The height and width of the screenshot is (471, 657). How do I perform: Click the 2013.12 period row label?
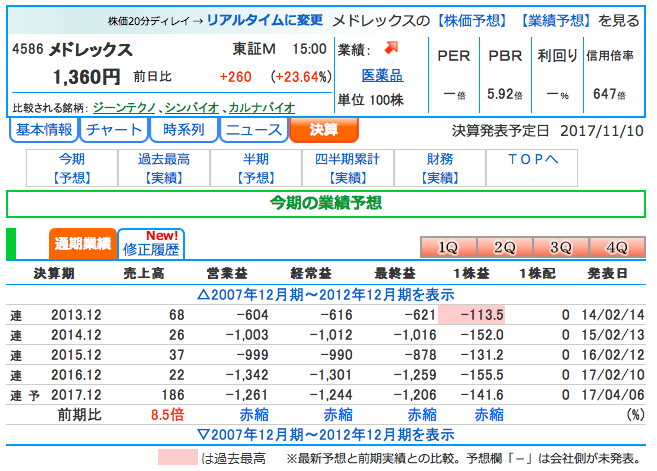(x=76, y=315)
